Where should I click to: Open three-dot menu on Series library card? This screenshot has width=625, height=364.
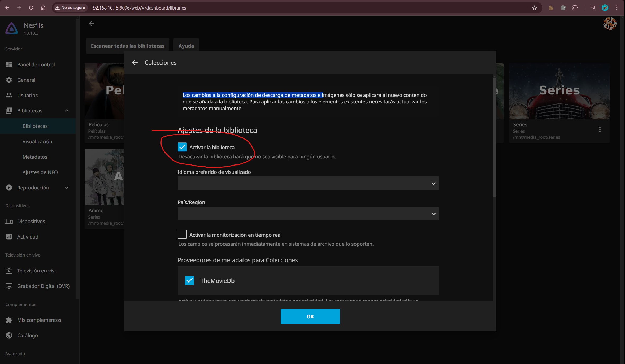point(600,129)
